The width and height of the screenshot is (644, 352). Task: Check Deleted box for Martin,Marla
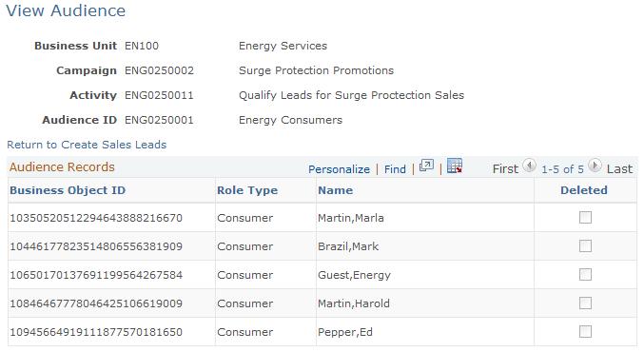[x=585, y=217]
